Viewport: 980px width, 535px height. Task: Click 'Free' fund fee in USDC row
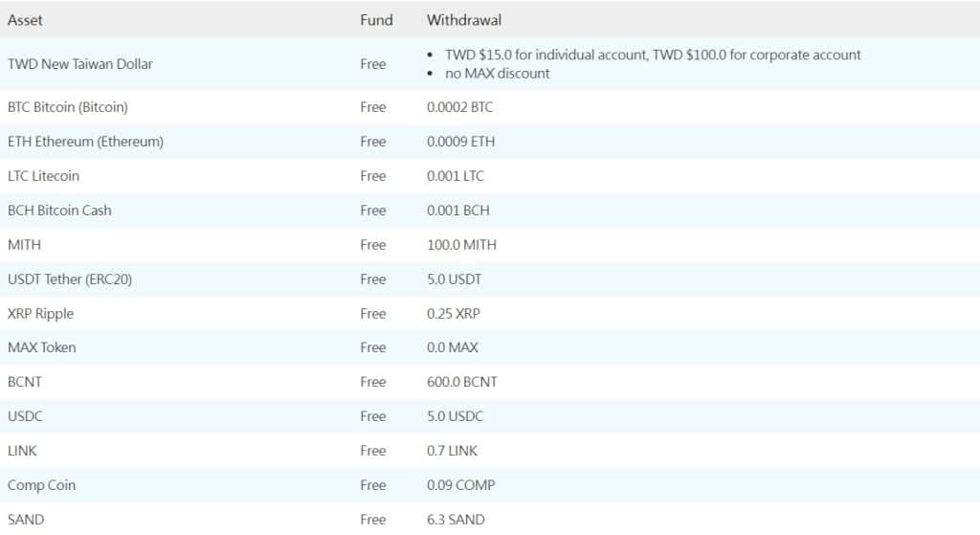372,415
